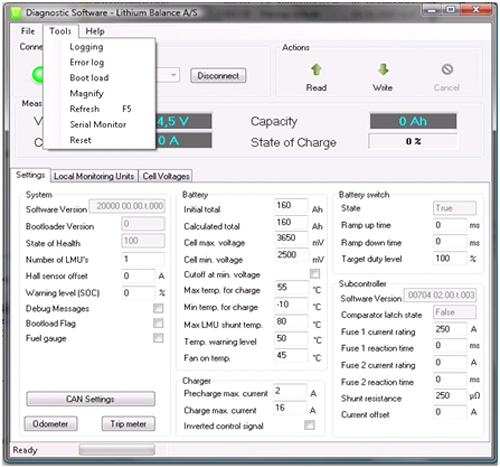Click the app icon in title bar

click(x=16, y=13)
